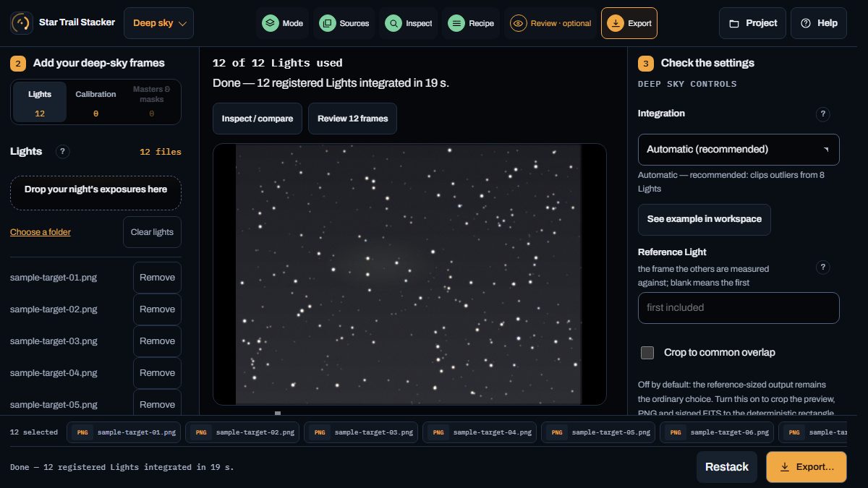This screenshot has width=868, height=488.
Task: Select the sample-target-02.png chip in bottom strip
Action: tap(243, 432)
